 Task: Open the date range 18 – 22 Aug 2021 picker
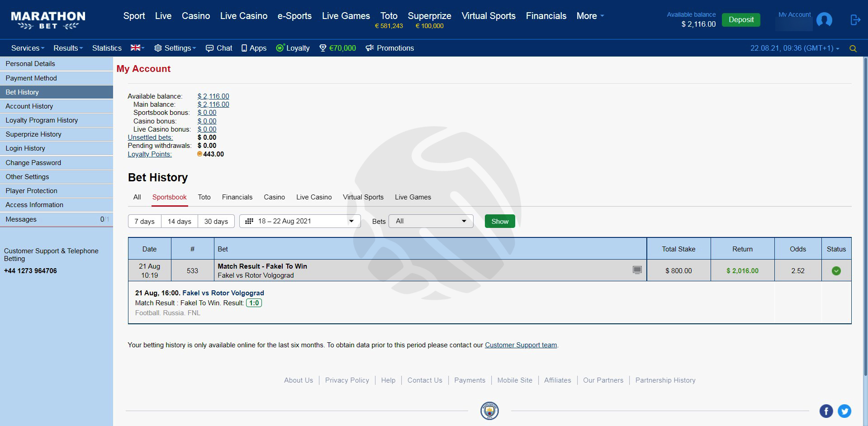coord(300,221)
